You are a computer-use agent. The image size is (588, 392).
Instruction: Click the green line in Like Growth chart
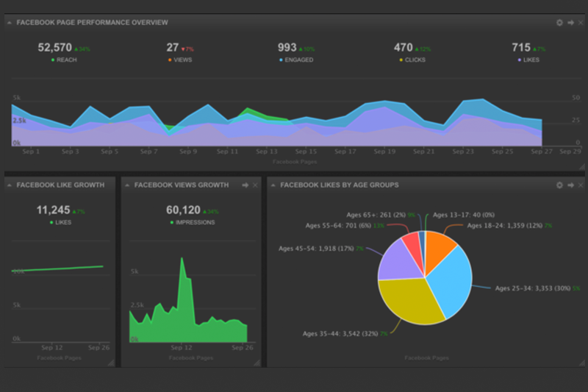pyautogui.click(x=57, y=268)
